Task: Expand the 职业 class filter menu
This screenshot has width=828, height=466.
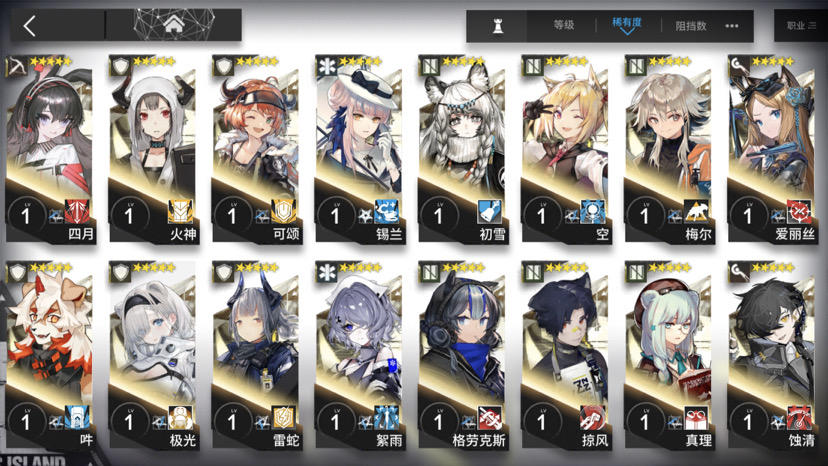Action: coord(801,25)
